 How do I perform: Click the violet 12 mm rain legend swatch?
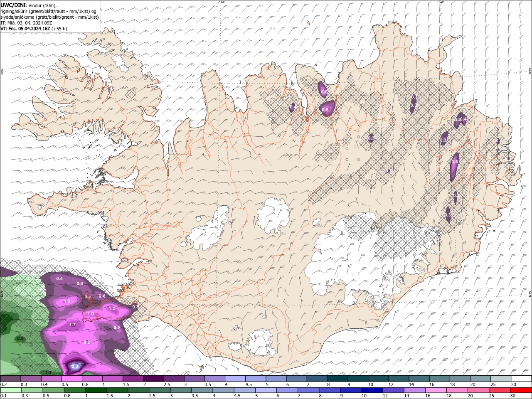(x=393, y=390)
